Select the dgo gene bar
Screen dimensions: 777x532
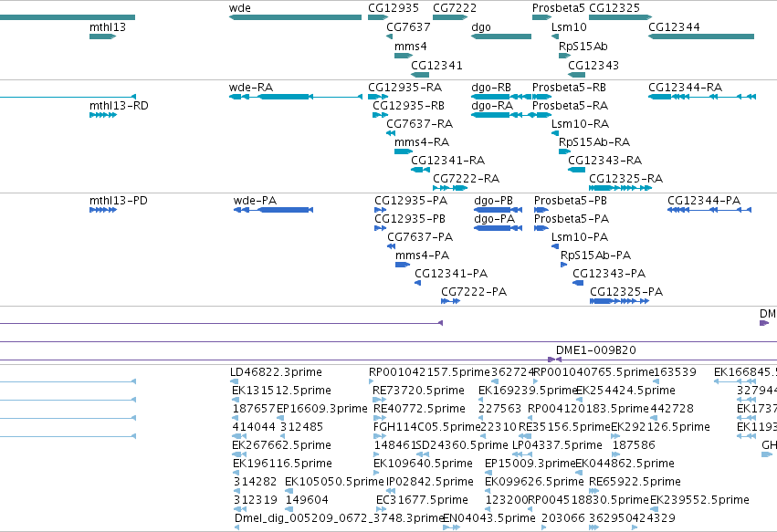(x=501, y=37)
